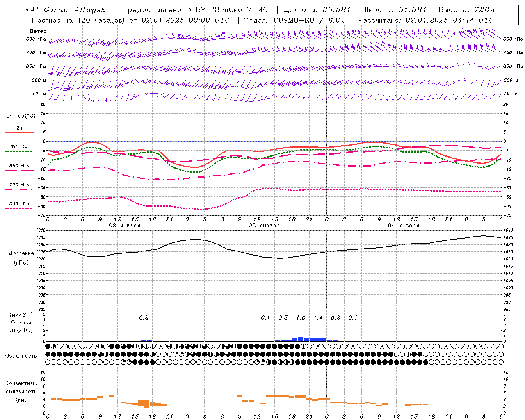Click the 700 гПа temperature legend entry
Viewport: 525px width, 420px height.
[19, 185]
